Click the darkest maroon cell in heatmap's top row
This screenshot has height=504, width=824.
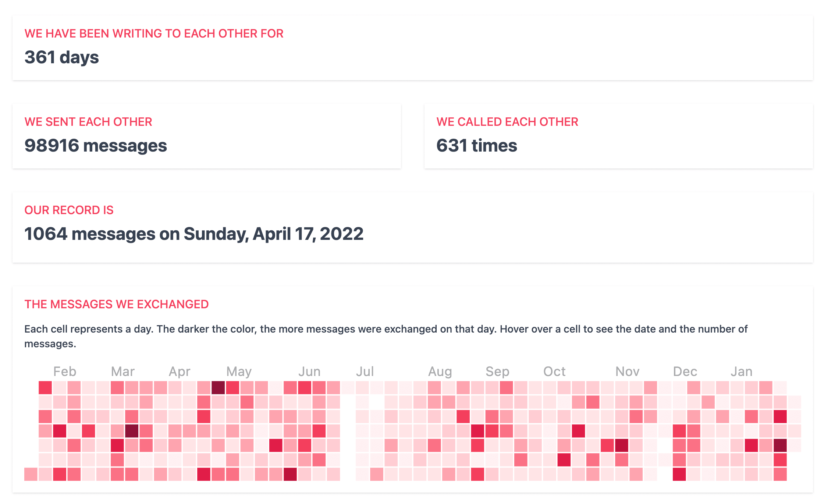[218, 388]
